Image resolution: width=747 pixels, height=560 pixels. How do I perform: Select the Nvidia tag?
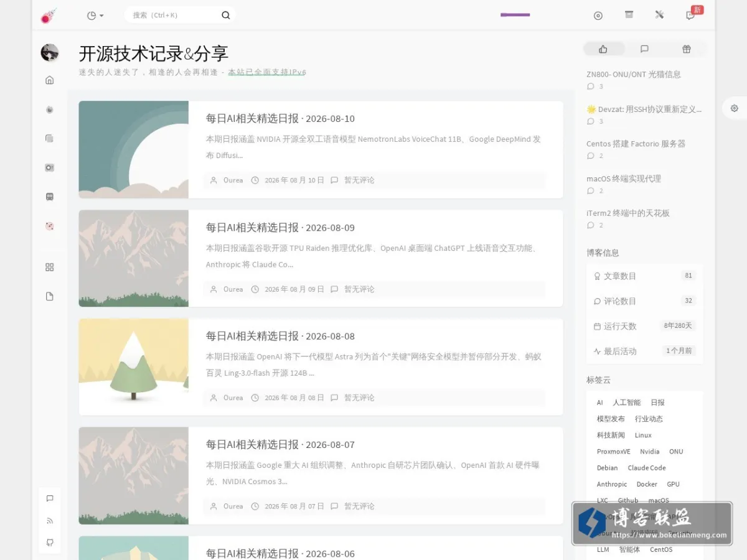(x=649, y=452)
